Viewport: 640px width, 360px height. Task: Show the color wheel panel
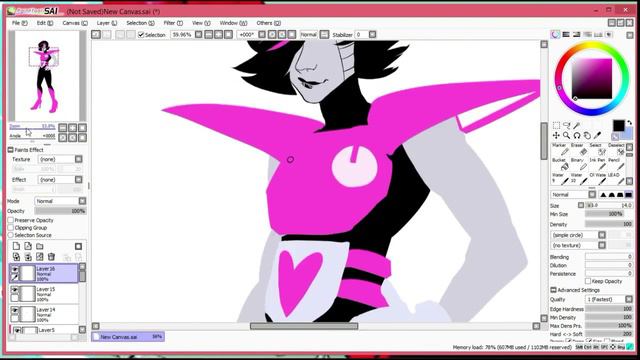(x=555, y=35)
